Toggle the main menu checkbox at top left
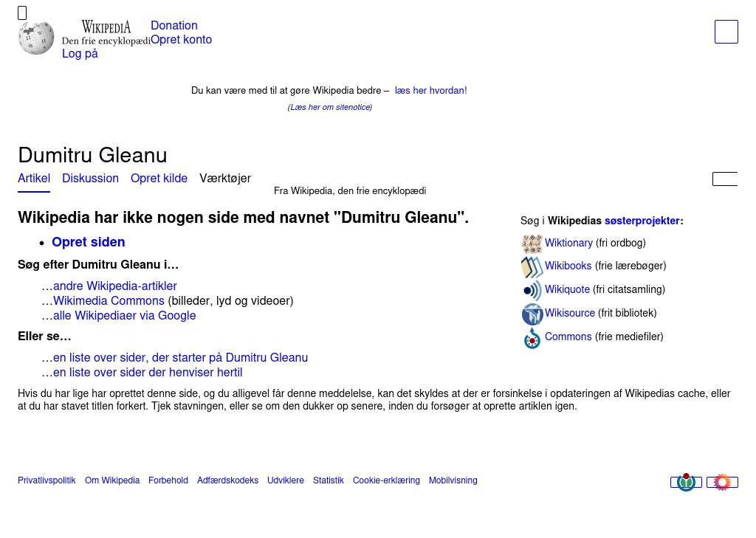 pos(22,13)
